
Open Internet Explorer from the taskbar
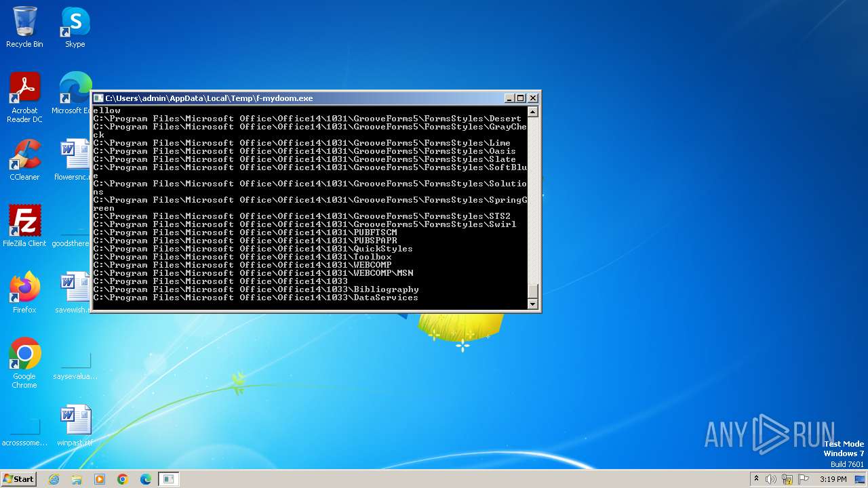point(54,479)
